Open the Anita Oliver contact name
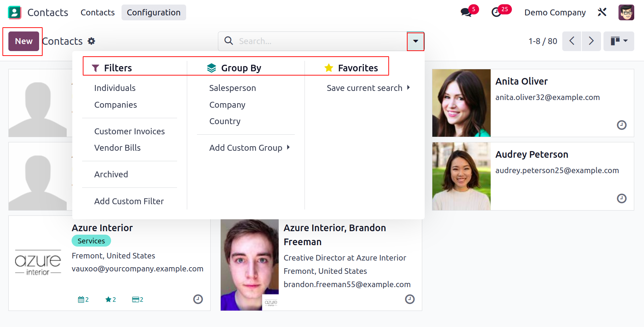 tap(521, 81)
